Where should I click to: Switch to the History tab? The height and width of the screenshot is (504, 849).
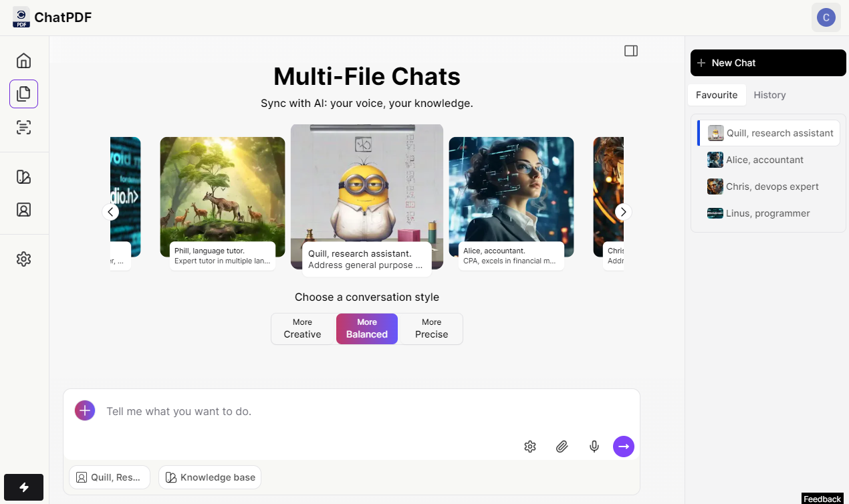(769, 95)
